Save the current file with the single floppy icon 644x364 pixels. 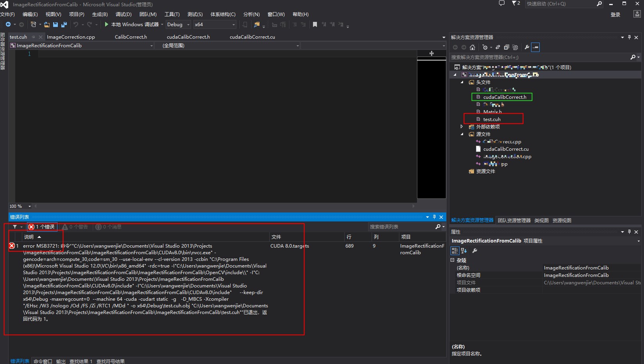point(55,25)
